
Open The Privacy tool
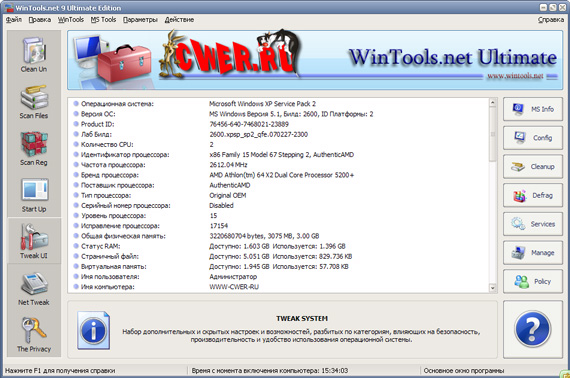pos(34,334)
